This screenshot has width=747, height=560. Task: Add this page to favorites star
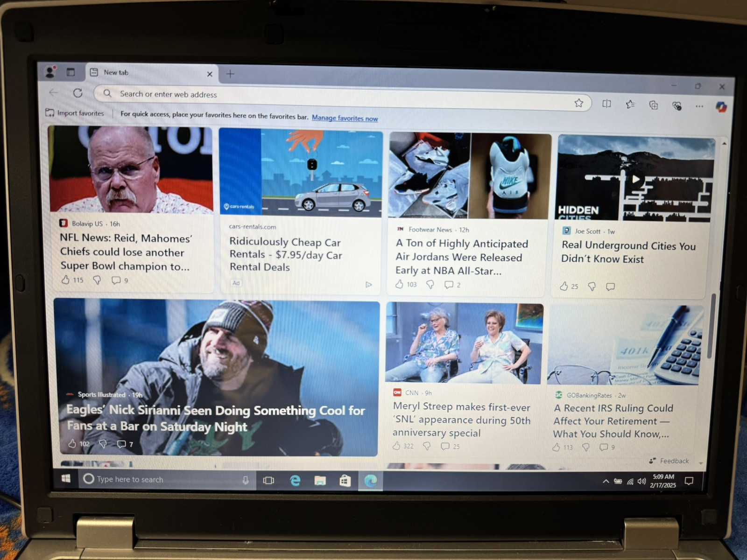579,103
